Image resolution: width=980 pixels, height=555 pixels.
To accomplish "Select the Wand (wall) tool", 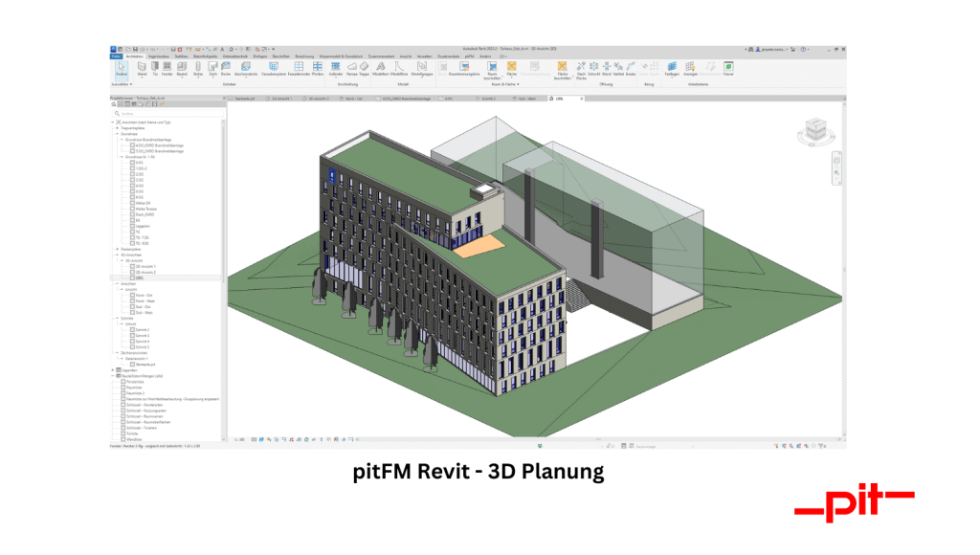I will 142,69.
